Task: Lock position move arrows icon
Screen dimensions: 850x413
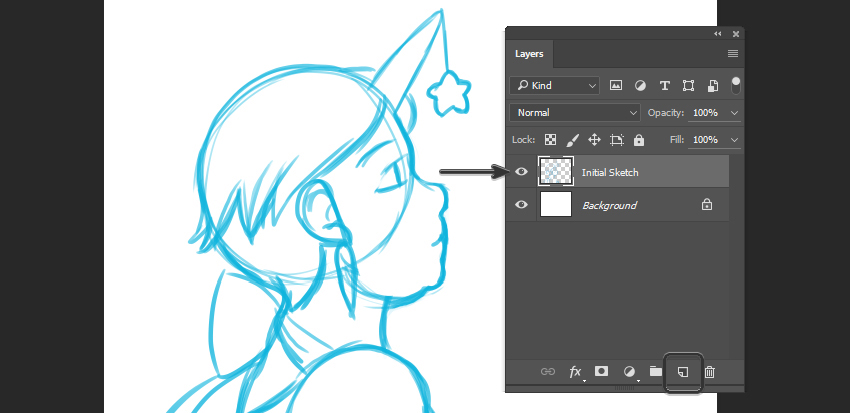Action: click(x=594, y=140)
